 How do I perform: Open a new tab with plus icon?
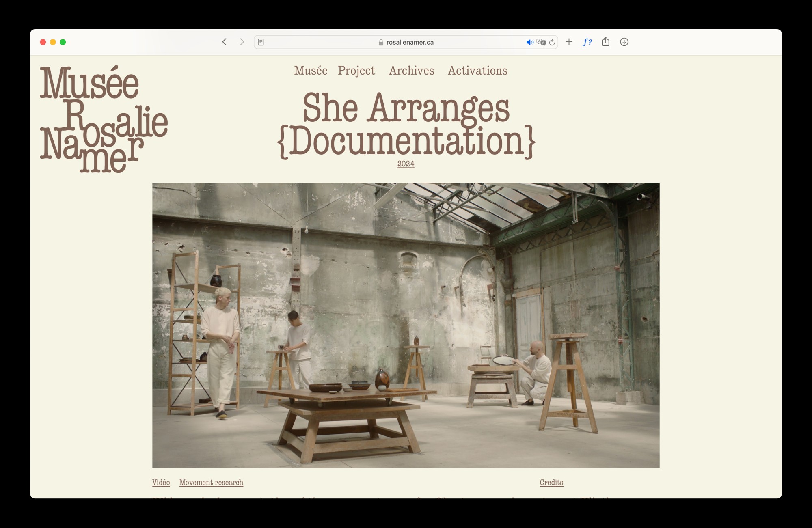pyautogui.click(x=569, y=42)
